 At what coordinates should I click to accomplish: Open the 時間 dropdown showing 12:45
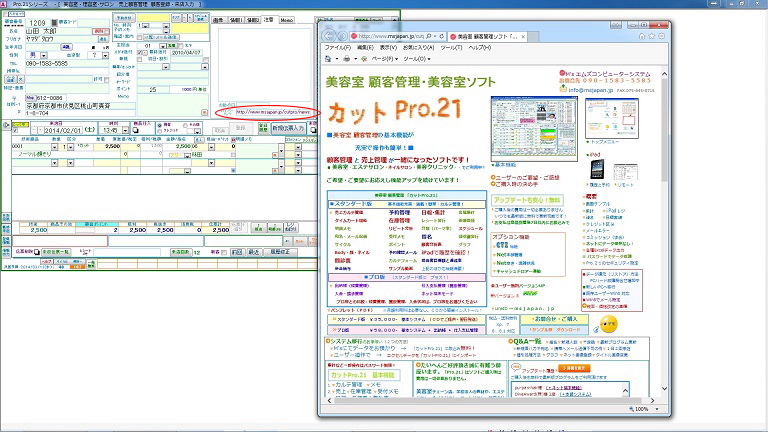pos(125,131)
